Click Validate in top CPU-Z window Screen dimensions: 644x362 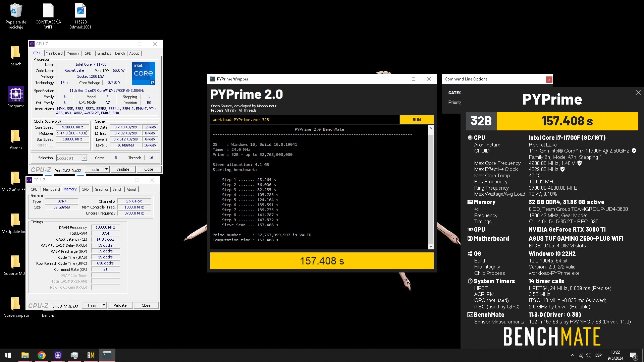click(123, 169)
